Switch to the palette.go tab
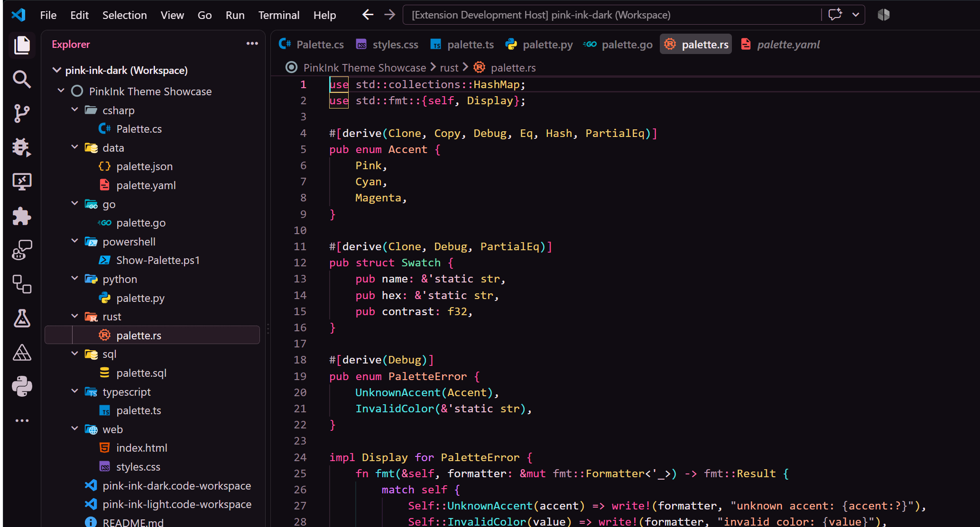The image size is (980, 527). pyautogui.click(x=618, y=44)
